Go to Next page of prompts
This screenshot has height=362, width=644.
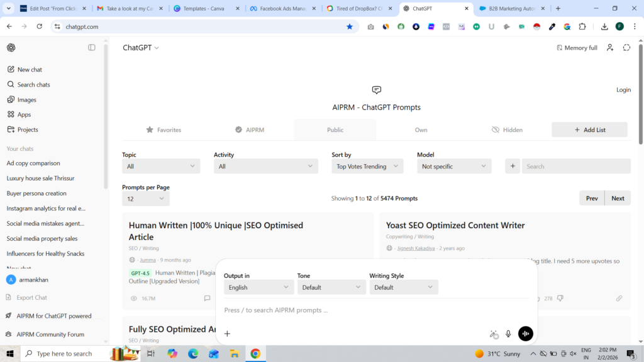(618, 199)
